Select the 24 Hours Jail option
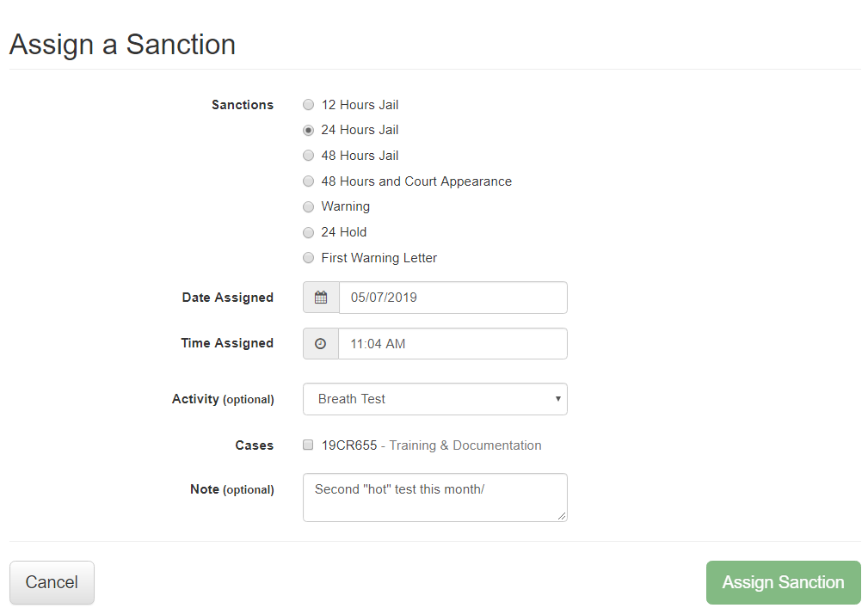Image resolution: width=868 pixels, height=608 pixels. click(x=309, y=131)
